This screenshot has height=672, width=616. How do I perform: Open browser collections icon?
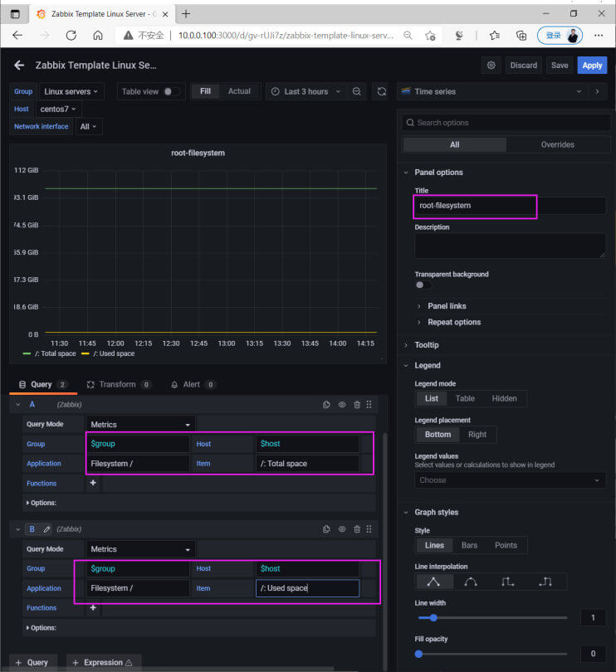coord(521,36)
